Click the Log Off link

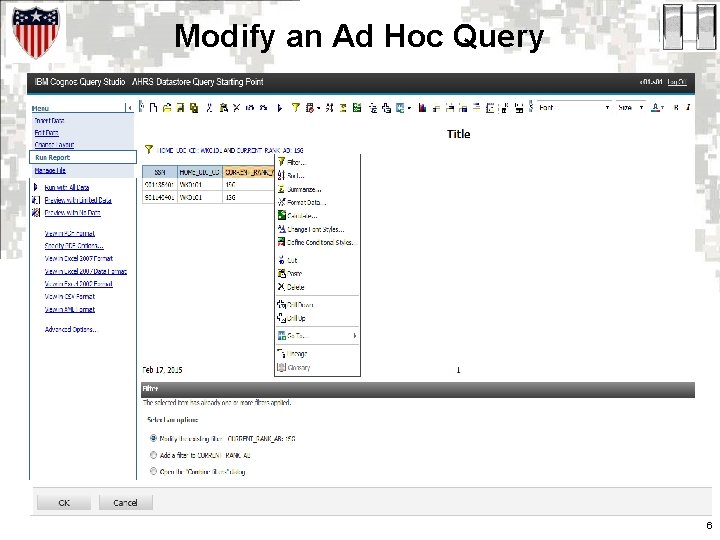(x=677, y=82)
